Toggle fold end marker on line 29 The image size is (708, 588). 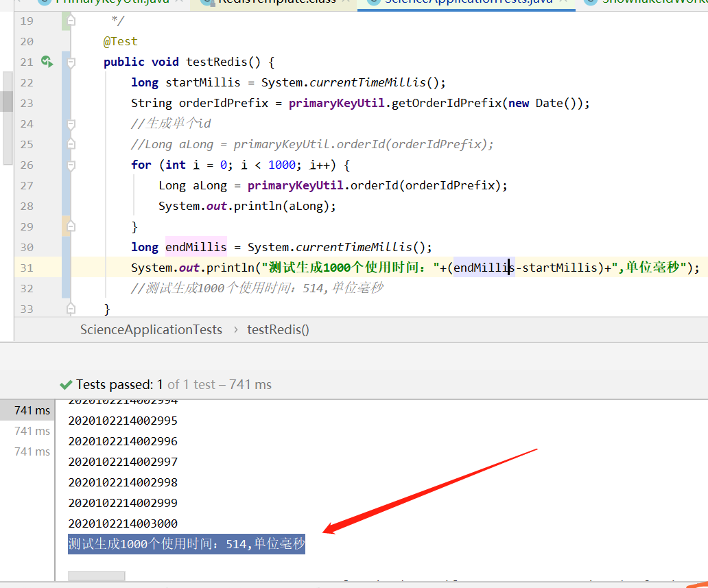tap(71, 226)
